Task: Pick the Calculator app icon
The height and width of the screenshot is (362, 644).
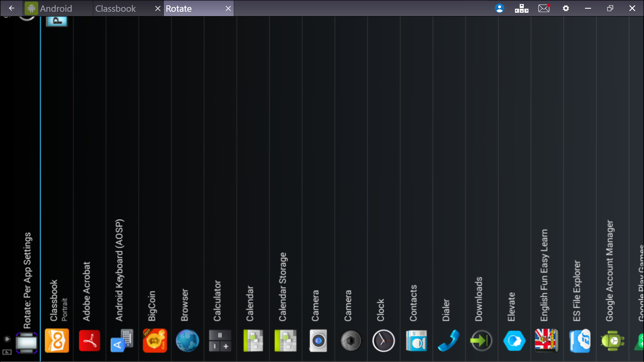Action: click(x=220, y=341)
